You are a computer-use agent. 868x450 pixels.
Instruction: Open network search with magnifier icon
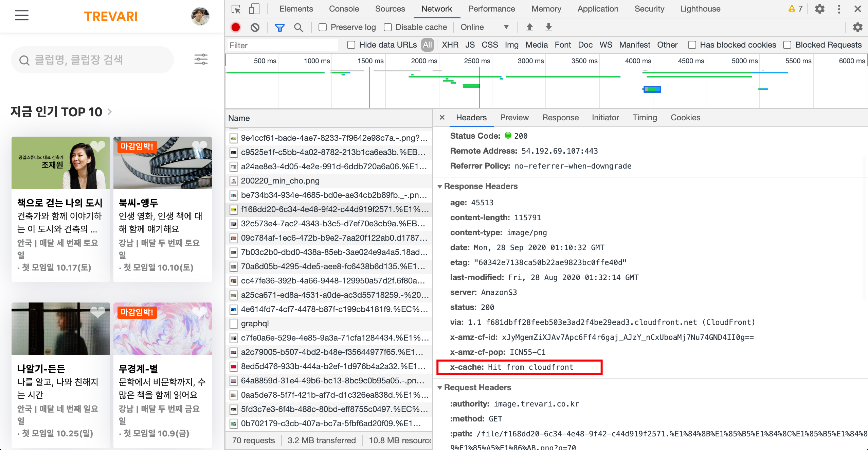point(299,27)
